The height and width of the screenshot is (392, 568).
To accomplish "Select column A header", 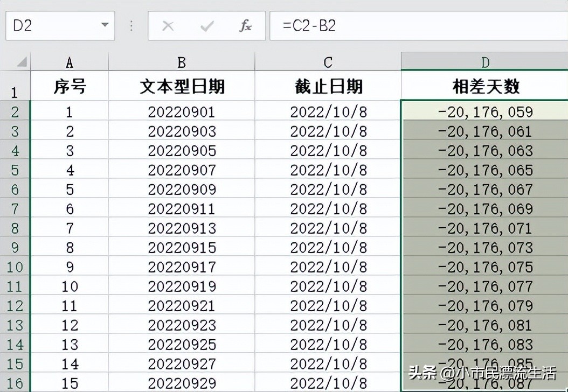I will point(70,62).
